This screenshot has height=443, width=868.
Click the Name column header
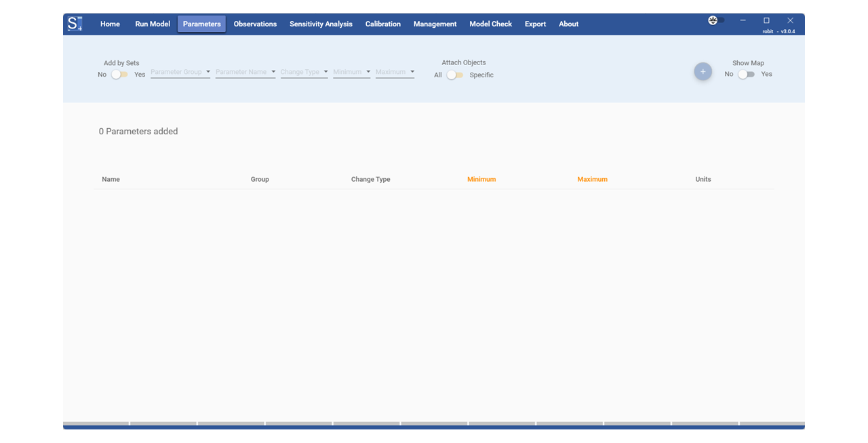coord(111,179)
